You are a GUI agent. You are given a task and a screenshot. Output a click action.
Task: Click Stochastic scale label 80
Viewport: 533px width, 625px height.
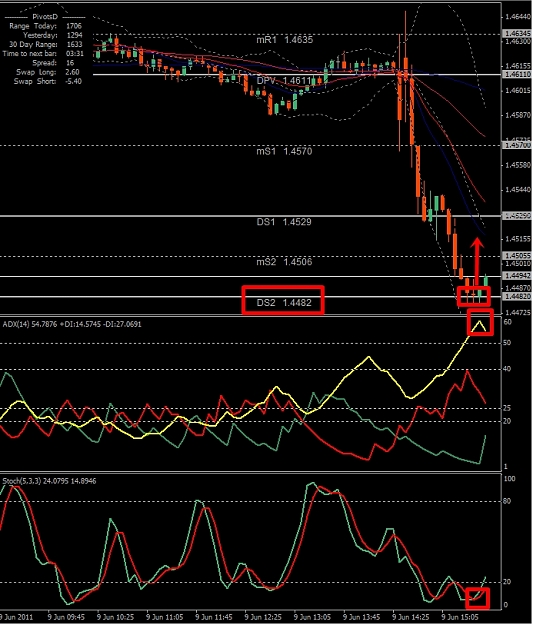(x=507, y=501)
